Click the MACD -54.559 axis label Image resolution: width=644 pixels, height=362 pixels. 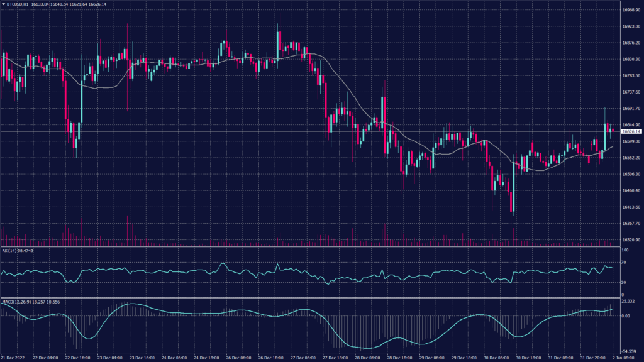coord(630,351)
